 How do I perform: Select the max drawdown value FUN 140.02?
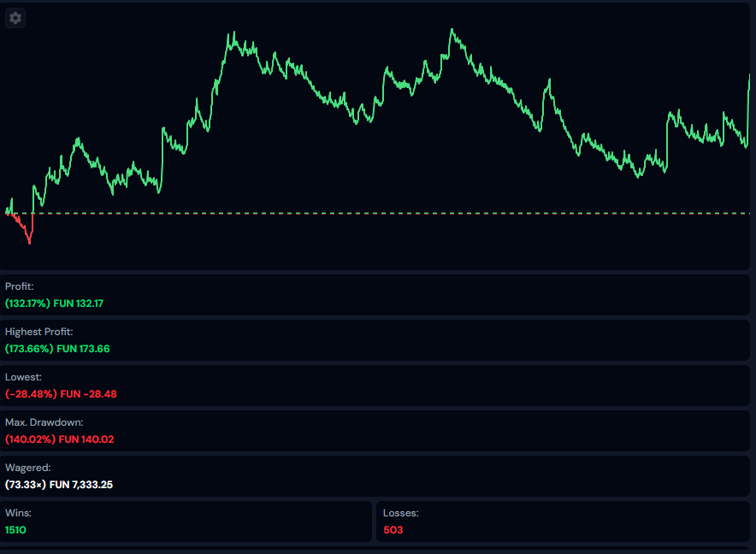coord(86,439)
